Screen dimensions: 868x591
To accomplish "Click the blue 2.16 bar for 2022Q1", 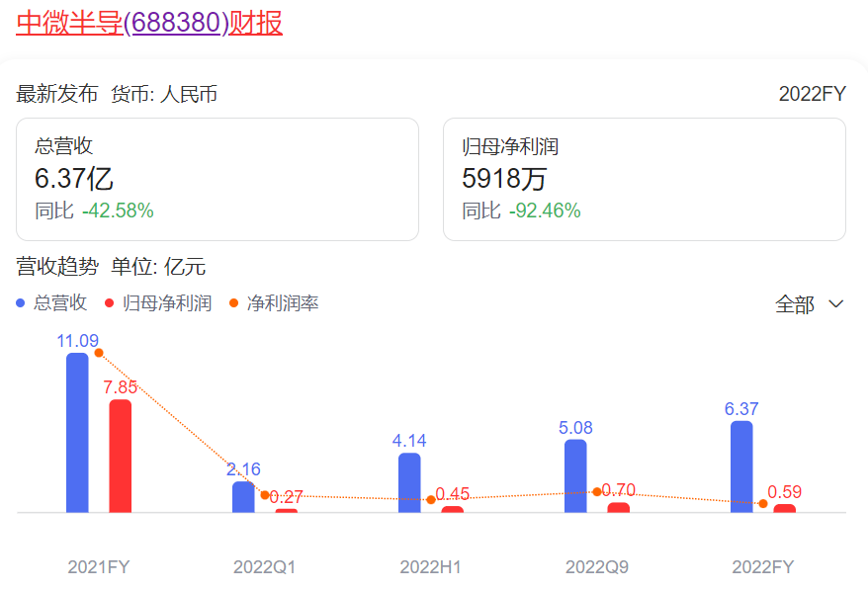I will click(x=243, y=497).
